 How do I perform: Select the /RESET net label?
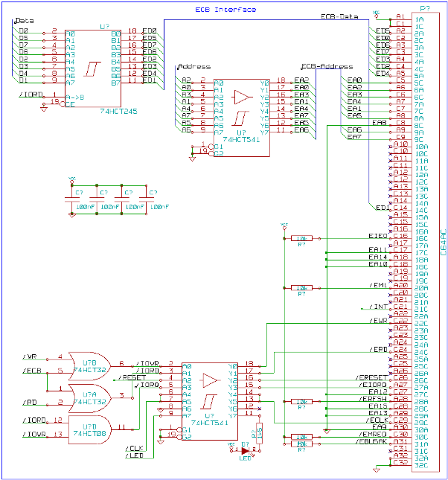coord(132,377)
